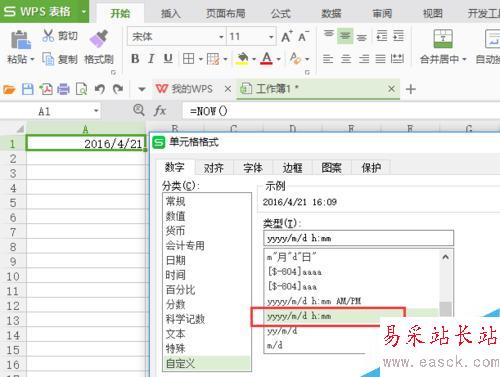The width and height of the screenshot is (500, 377).
Task: Select format type yy/m/d
Action: point(282,331)
